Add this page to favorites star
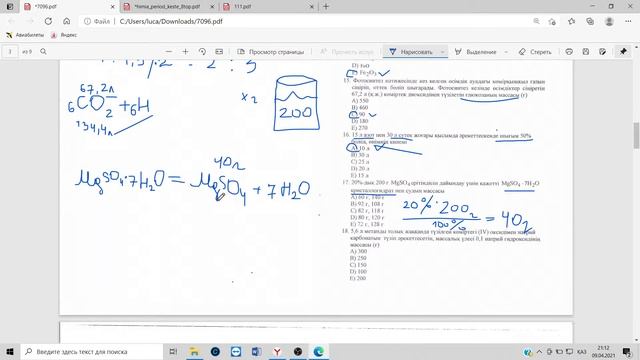 [x=552, y=21]
